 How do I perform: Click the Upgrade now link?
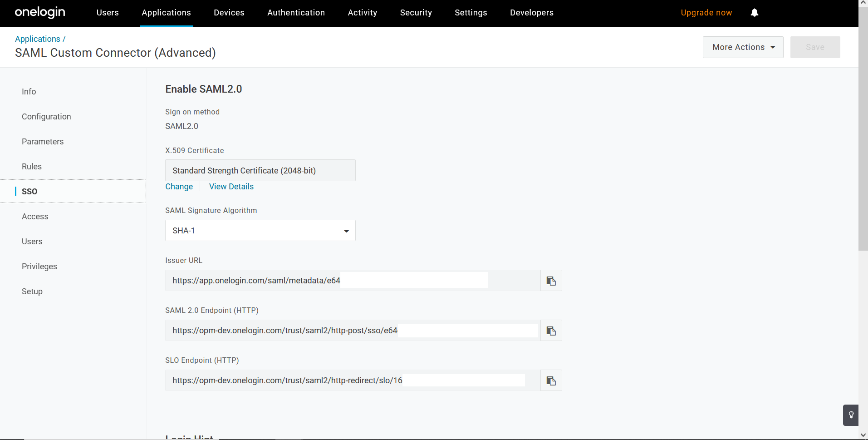tap(706, 13)
